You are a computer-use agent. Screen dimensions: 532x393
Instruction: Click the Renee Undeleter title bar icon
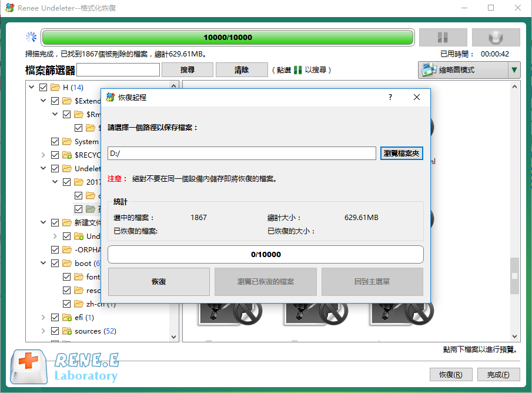pos(10,8)
